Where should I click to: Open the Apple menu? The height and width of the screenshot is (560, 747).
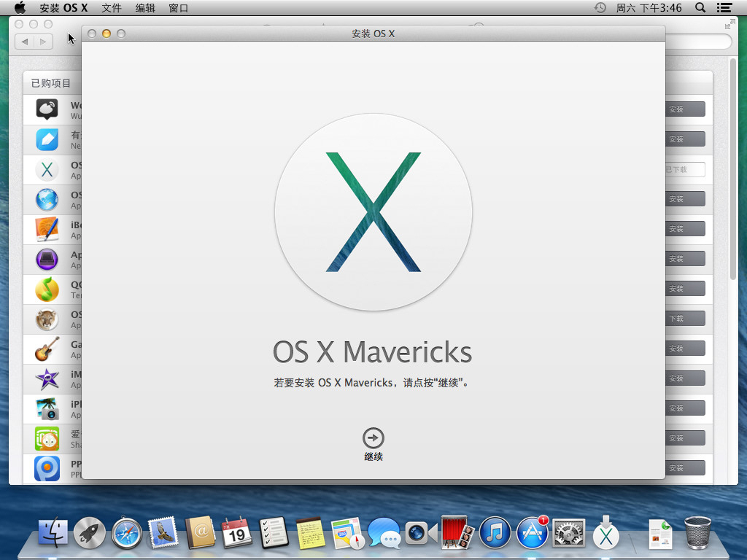click(x=20, y=7)
